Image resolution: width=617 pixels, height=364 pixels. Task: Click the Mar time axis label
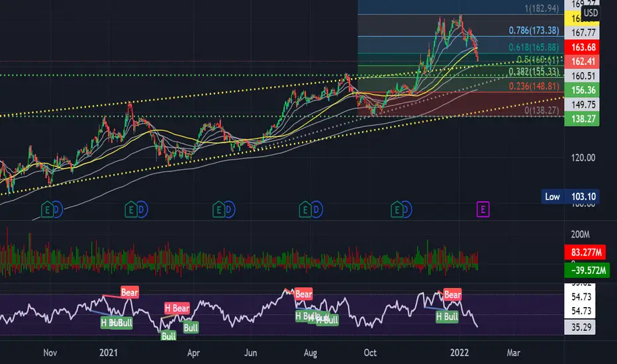click(513, 353)
